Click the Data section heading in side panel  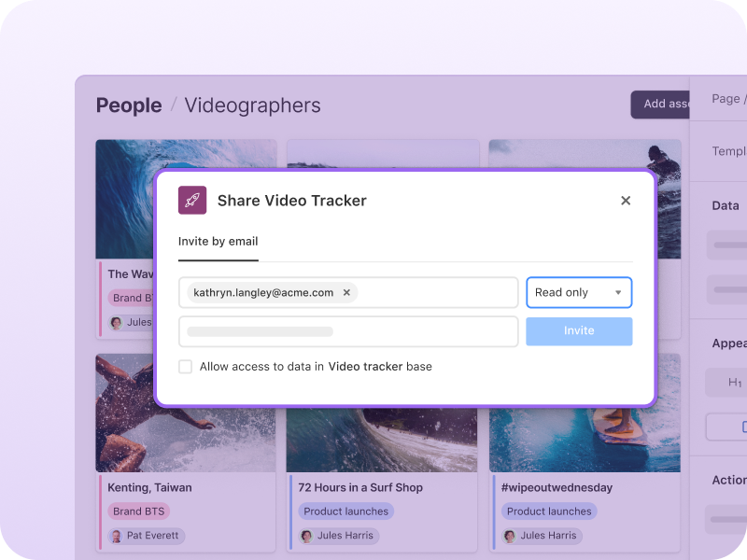click(x=726, y=205)
